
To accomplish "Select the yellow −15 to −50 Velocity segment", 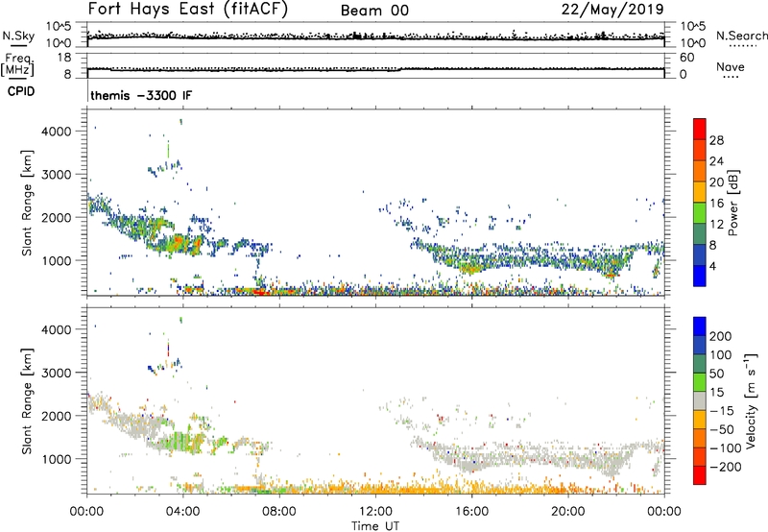I will pyautogui.click(x=700, y=420).
